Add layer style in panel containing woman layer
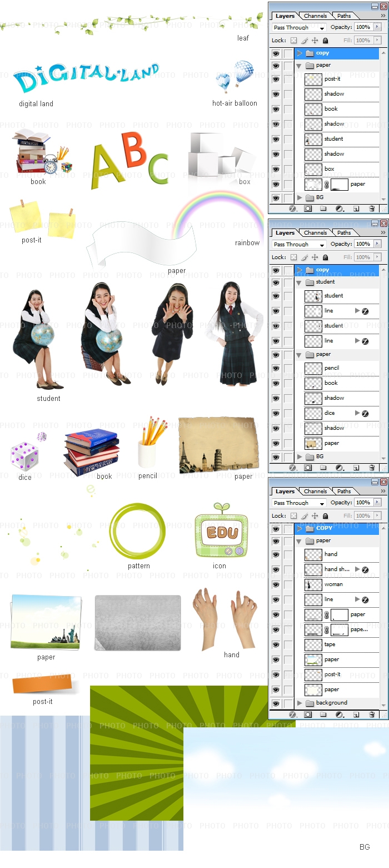Screen dimensions: 389x868 [292, 715]
